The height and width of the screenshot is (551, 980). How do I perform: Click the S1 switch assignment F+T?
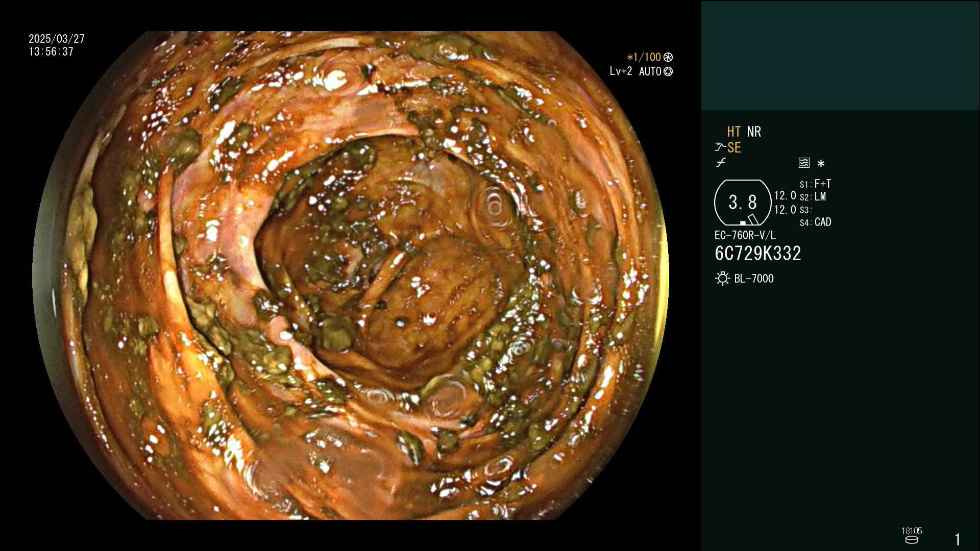pos(816,184)
